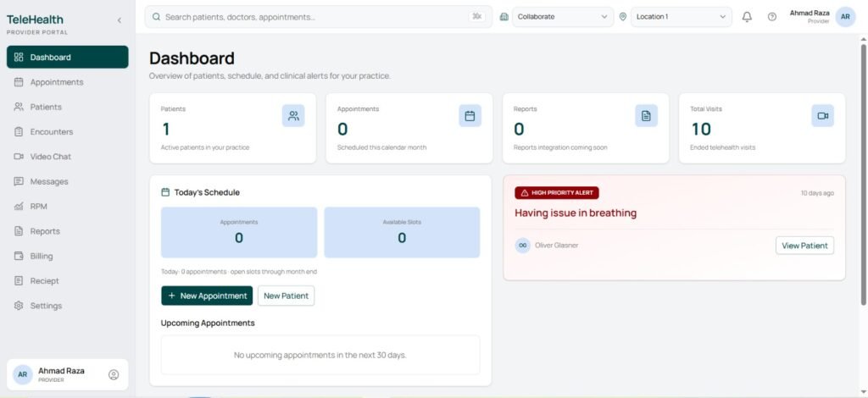The image size is (868, 398).
Task: Click the Appointments tile in Today's Schedule
Action: [239, 232]
